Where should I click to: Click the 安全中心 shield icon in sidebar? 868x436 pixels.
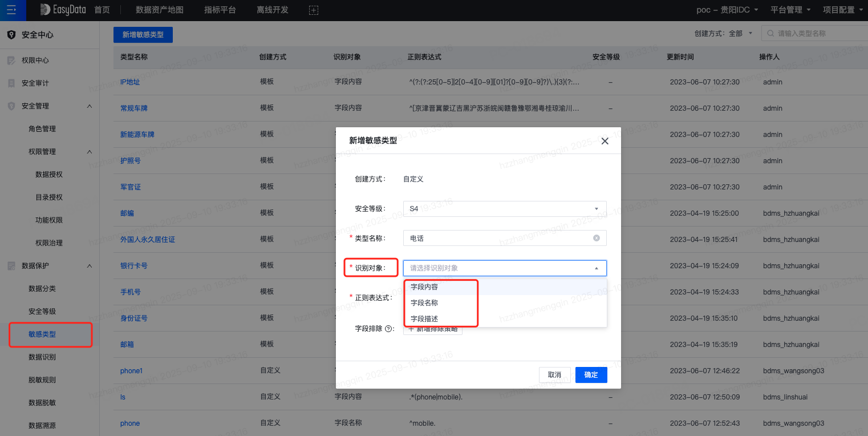click(x=11, y=35)
